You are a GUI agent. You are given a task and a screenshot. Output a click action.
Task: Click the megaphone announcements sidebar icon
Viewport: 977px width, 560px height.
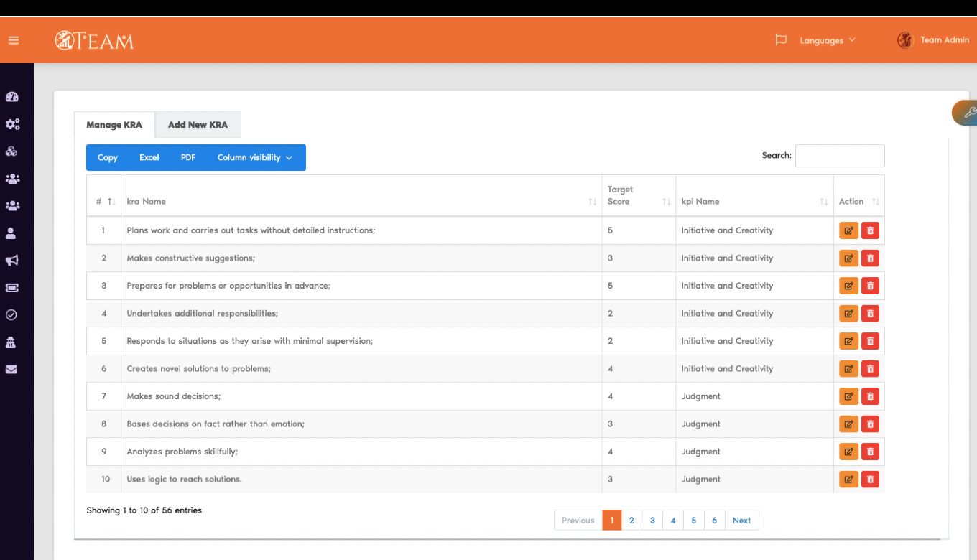11,261
